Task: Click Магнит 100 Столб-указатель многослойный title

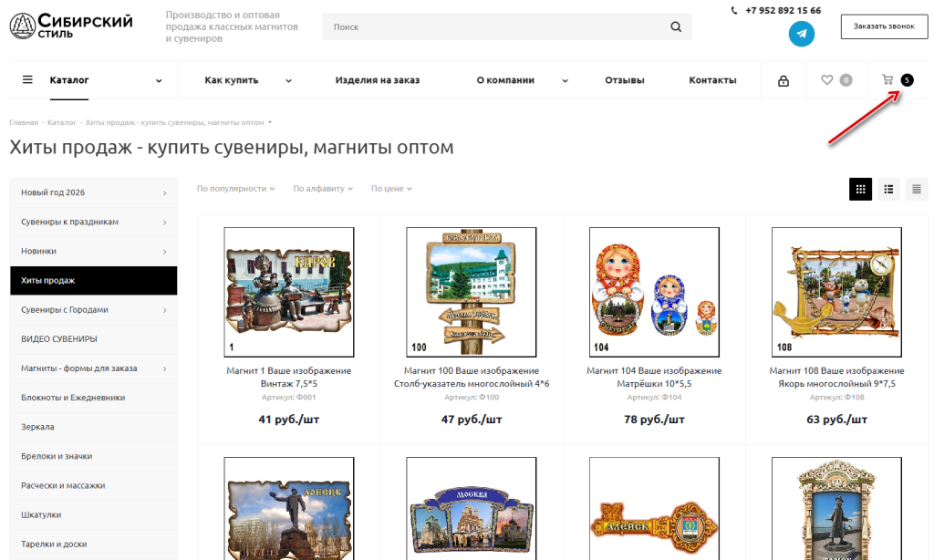Action: [472, 377]
